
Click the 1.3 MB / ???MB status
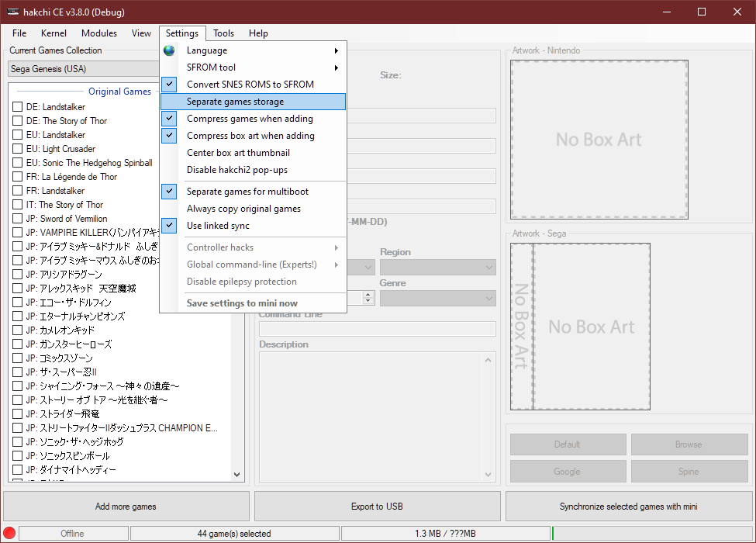click(x=446, y=534)
